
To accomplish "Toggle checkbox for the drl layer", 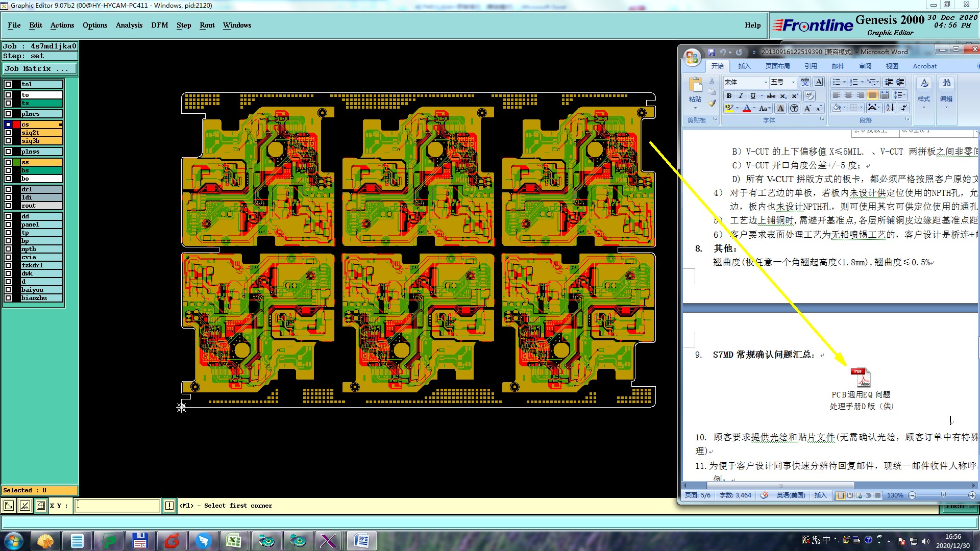I will click(x=8, y=189).
